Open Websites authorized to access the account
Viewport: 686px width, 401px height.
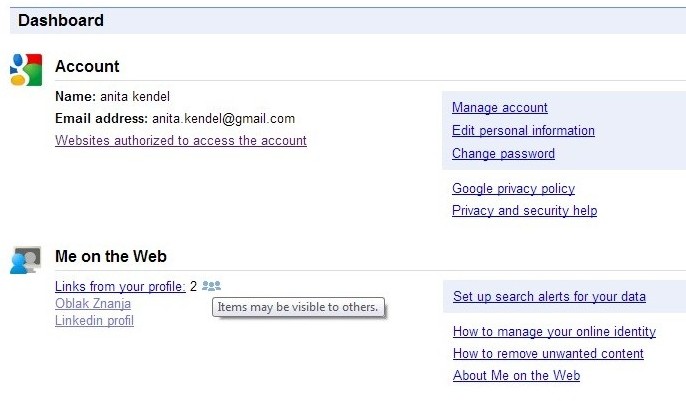[x=181, y=141]
